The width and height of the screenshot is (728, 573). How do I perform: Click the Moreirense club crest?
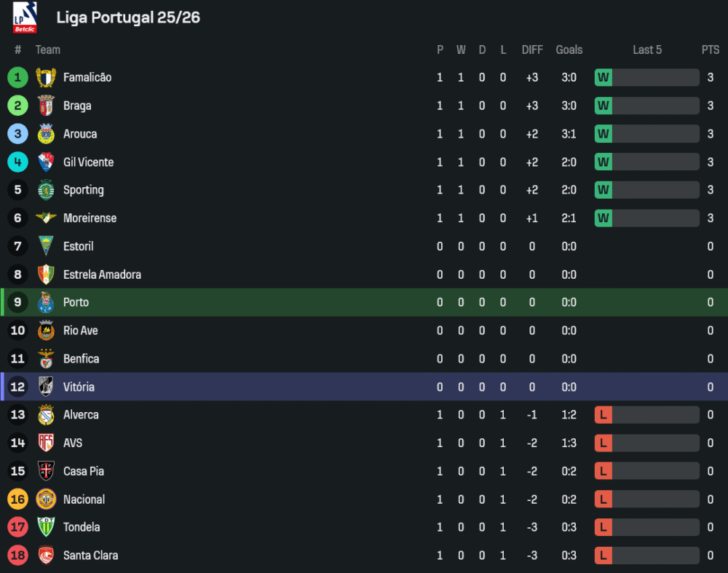[46, 218]
